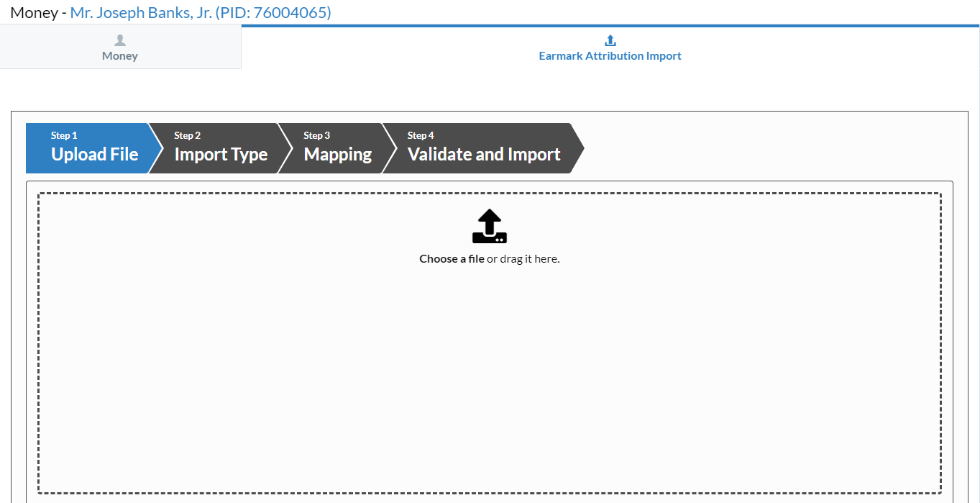The image size is (980, 503).
Task: Go to Step 3 Mapping
Action: click(x=336, y=148)
